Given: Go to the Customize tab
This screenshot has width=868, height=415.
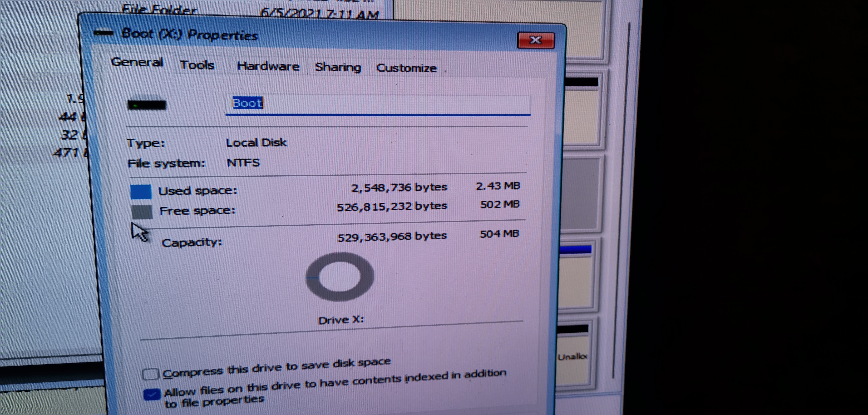Looking at the screenshot, I should click(406, 68).
